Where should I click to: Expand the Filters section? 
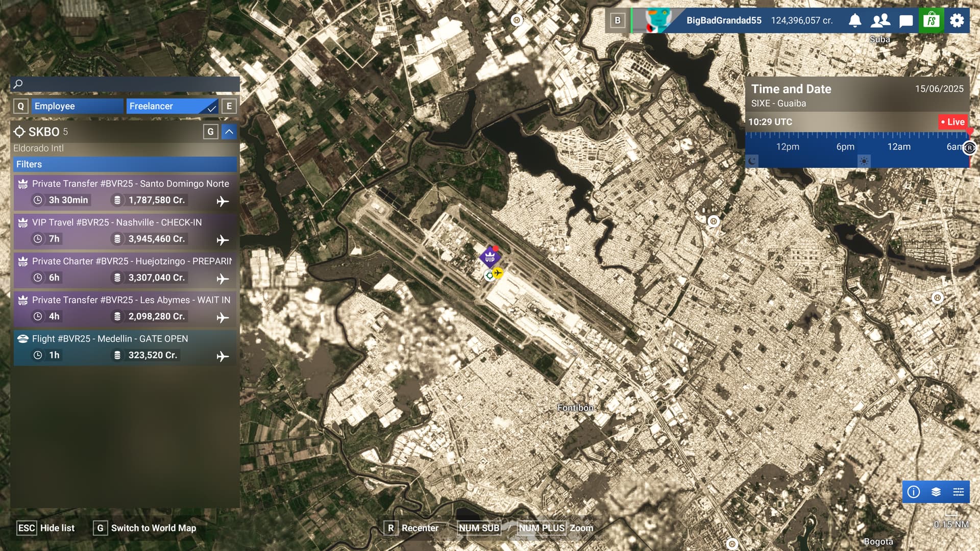coord(125,164)
